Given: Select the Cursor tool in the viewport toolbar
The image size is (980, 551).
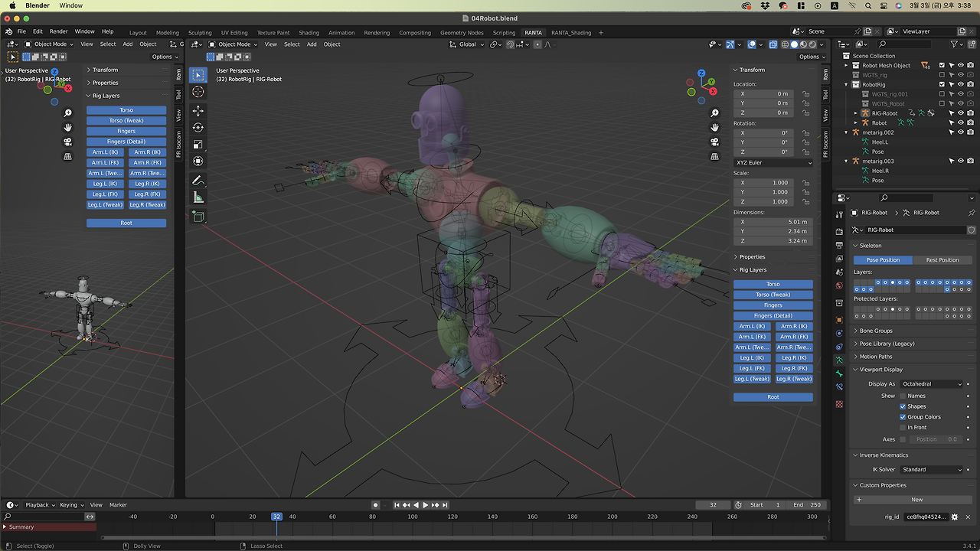Looking at the screenshot, I should [198, 92].
